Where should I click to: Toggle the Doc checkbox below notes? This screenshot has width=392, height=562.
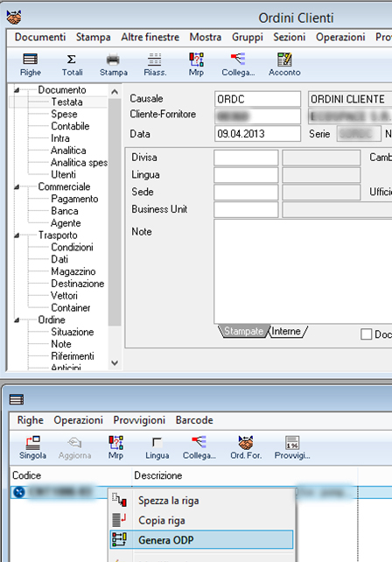[x=367, y=334]
